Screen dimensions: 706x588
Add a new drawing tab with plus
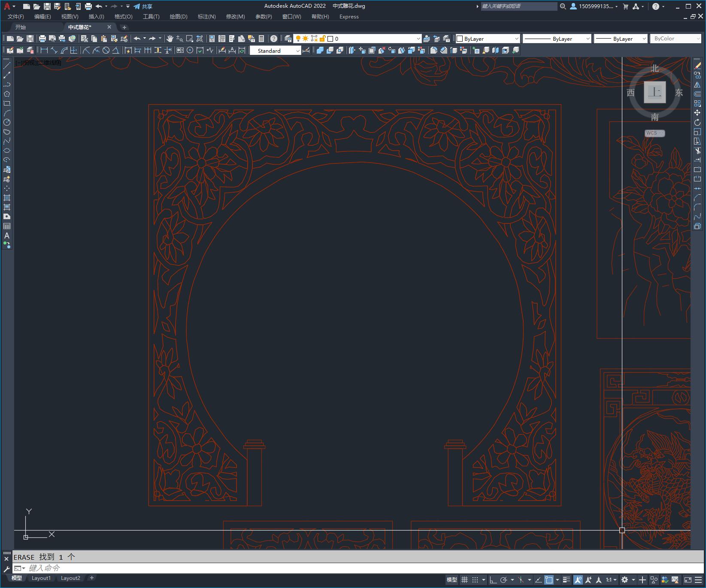click(124, 27)
